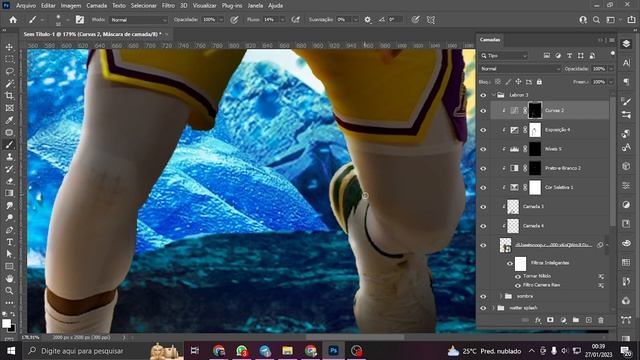Click the share icon at top right

(631, 20)
